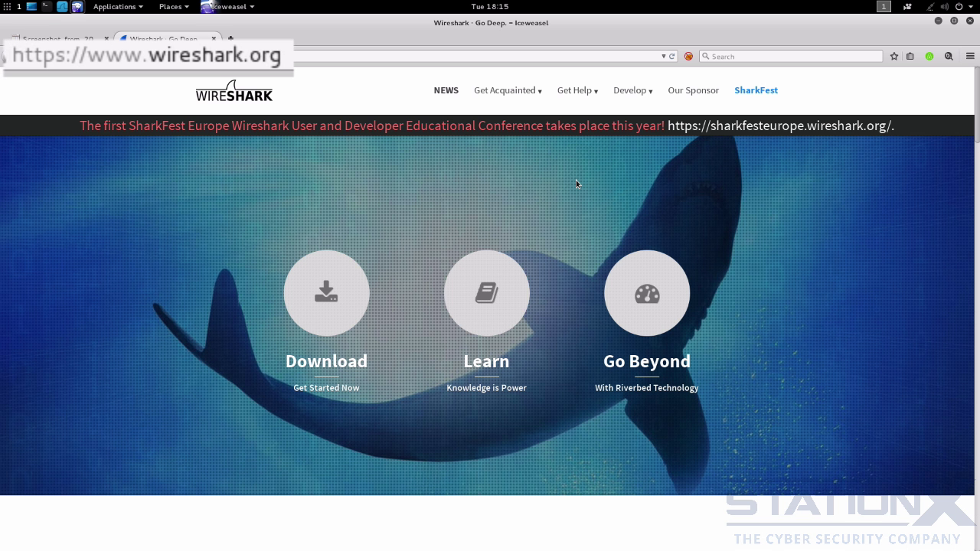Click the bookmark star icon

(893, 56)
